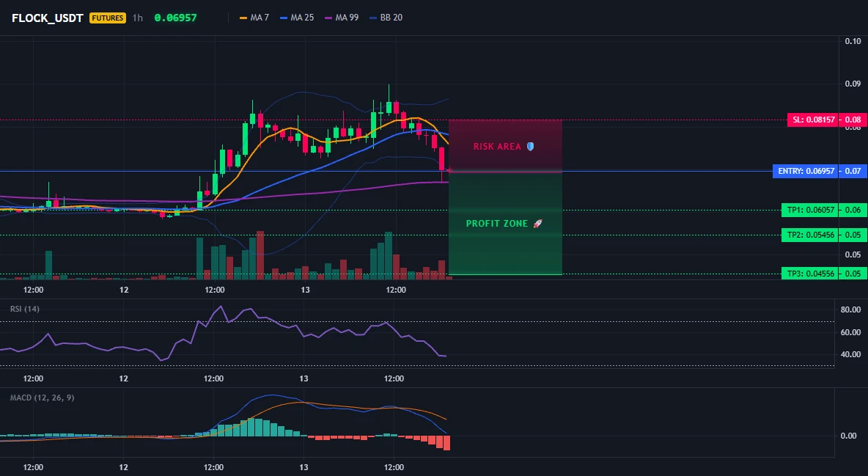The width and height of the screenshot is (868, 476).
Task: Toggle the MA 99 legend entry
Action: [342, 18]
